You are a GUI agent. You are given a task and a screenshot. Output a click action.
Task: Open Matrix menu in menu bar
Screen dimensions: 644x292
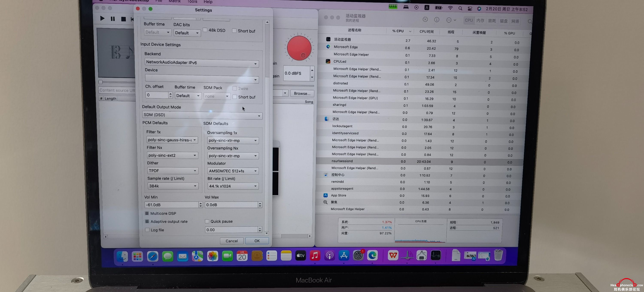point(175,1)
